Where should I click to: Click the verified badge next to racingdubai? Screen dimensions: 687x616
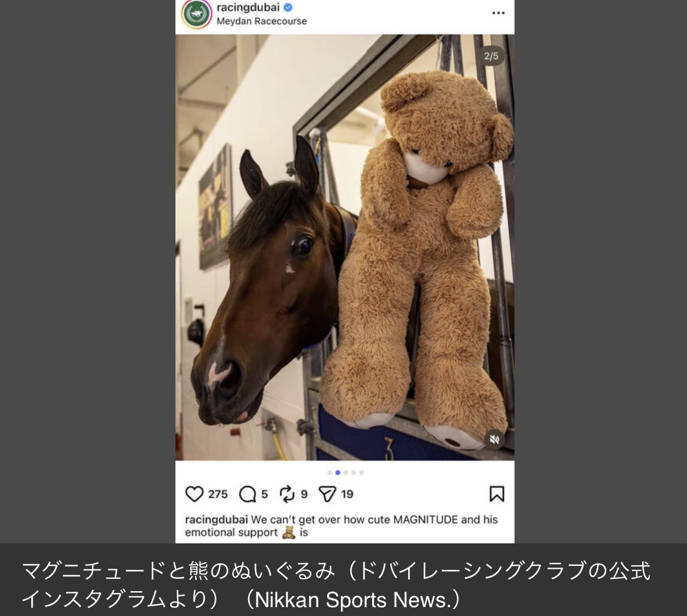tap(288, 8)
